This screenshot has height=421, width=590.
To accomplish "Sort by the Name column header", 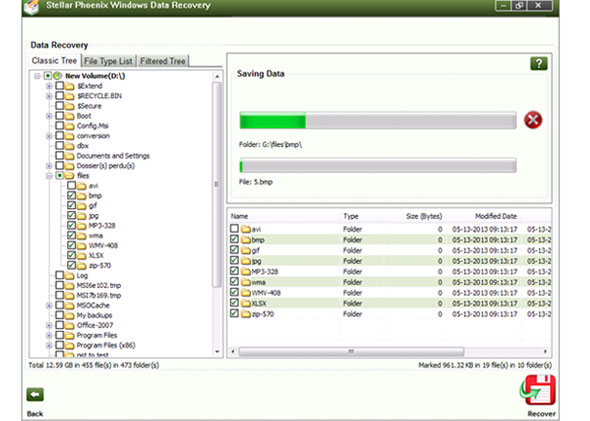I will click(x=240, y=216).
